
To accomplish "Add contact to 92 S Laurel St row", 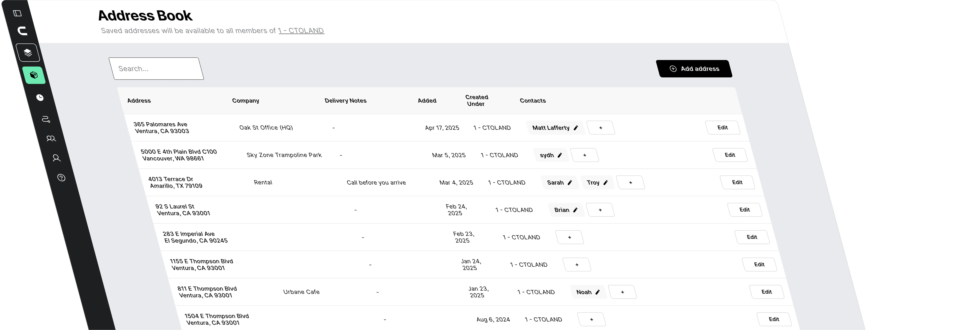I will [x=600, y=210].
